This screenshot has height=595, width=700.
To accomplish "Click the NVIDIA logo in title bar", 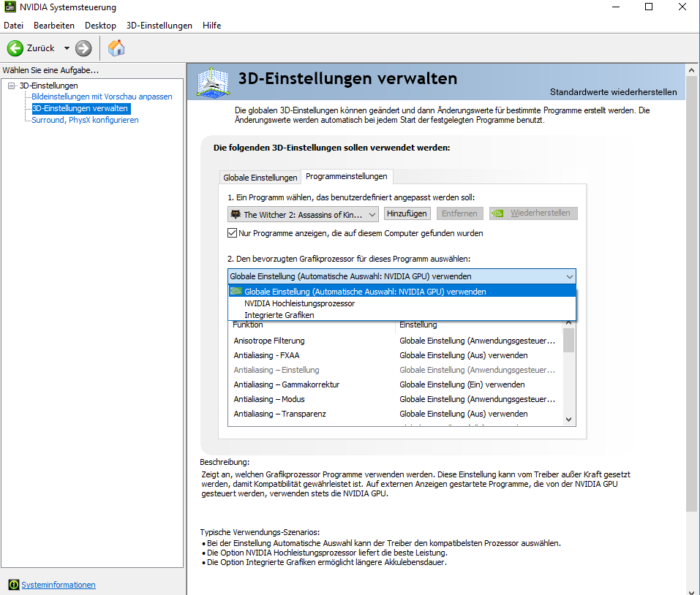I will 9,7.
